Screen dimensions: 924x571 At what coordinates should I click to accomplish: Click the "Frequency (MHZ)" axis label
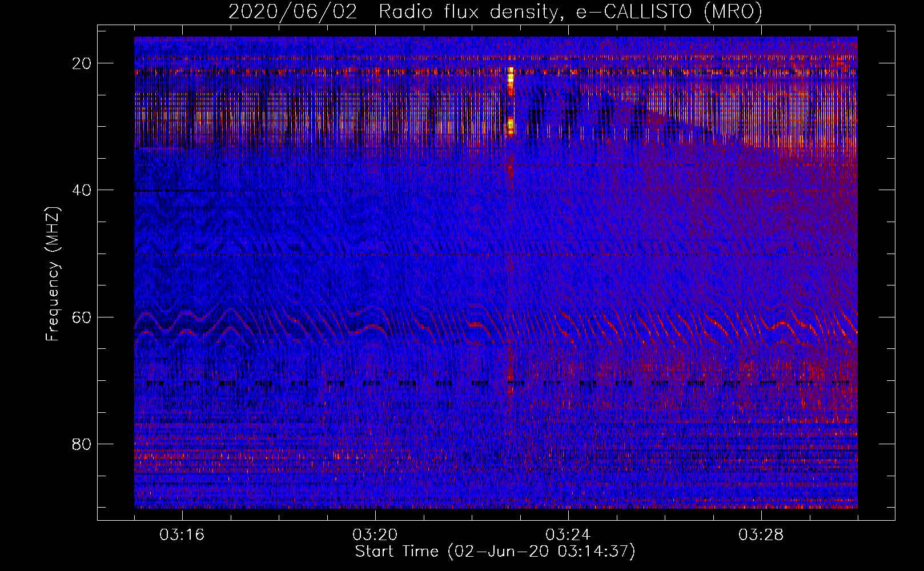53,274
